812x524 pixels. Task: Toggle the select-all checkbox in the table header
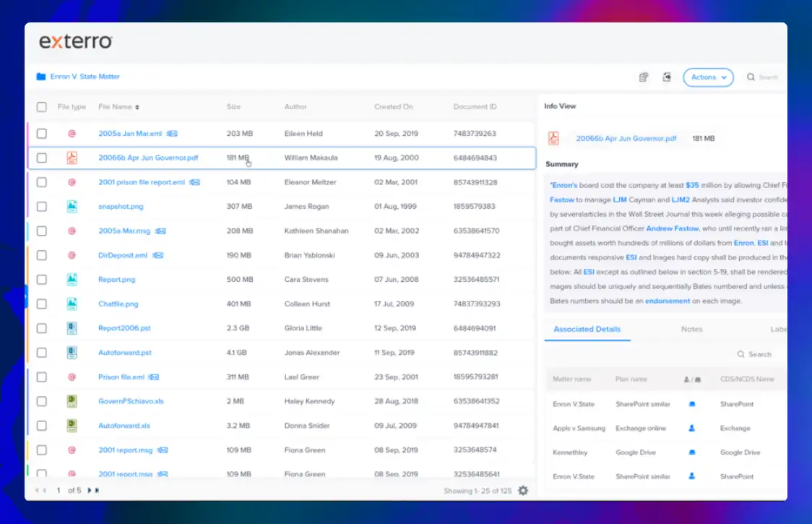(41, 107)
